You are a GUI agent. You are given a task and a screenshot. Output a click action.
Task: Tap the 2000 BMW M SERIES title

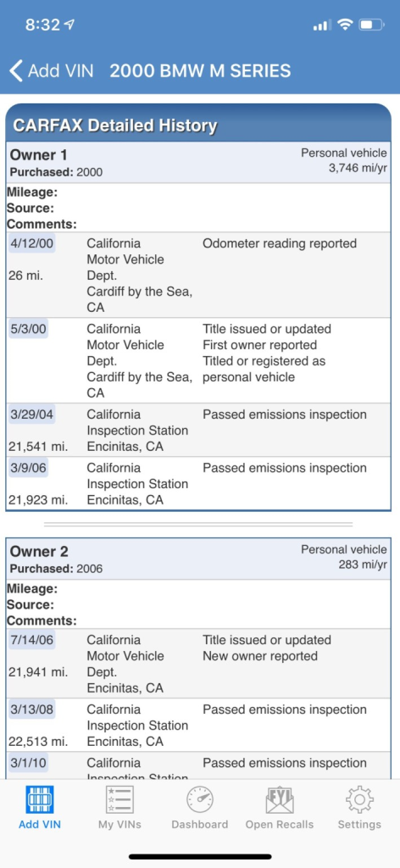(x=200, y=71)
